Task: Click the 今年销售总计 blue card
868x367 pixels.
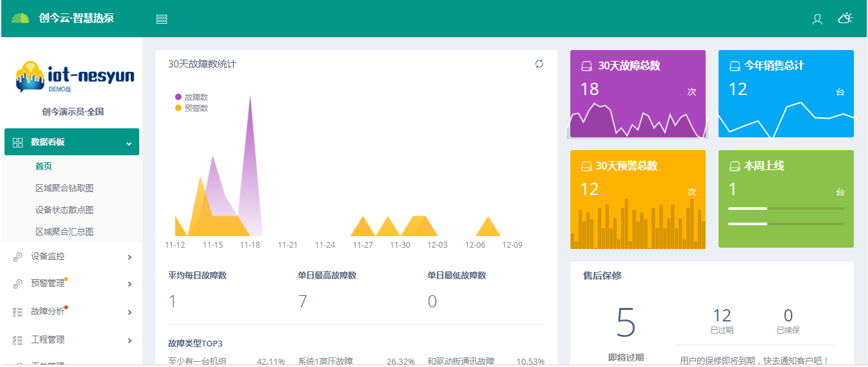Action: click(x=786, y=94)
